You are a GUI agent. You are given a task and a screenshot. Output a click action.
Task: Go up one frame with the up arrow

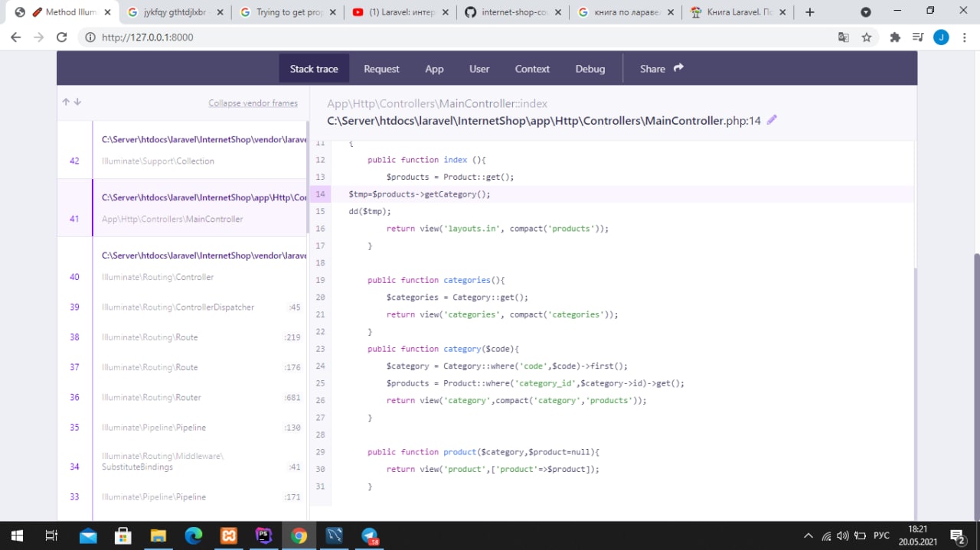pyautogui.click(x=66, y=102)
